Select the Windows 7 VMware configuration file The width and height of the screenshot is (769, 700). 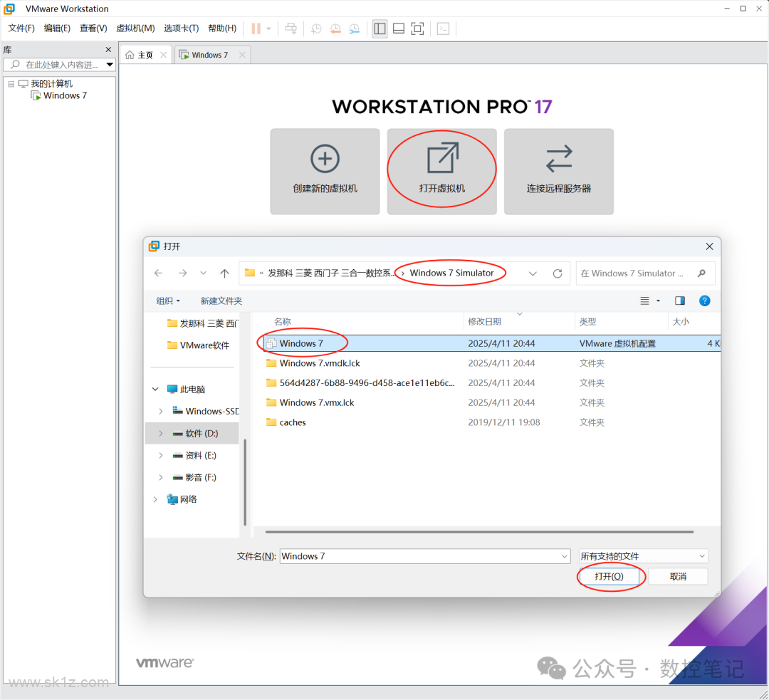[x=491, y=343]
